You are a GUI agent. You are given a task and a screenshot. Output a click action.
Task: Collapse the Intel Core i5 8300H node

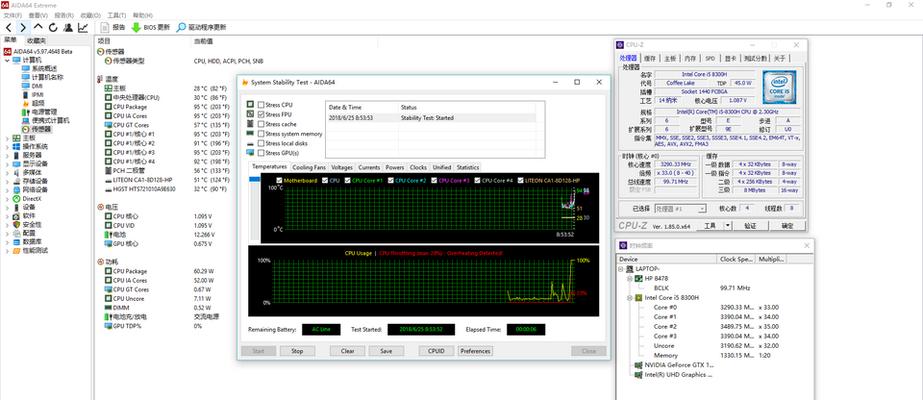(629, 298)
